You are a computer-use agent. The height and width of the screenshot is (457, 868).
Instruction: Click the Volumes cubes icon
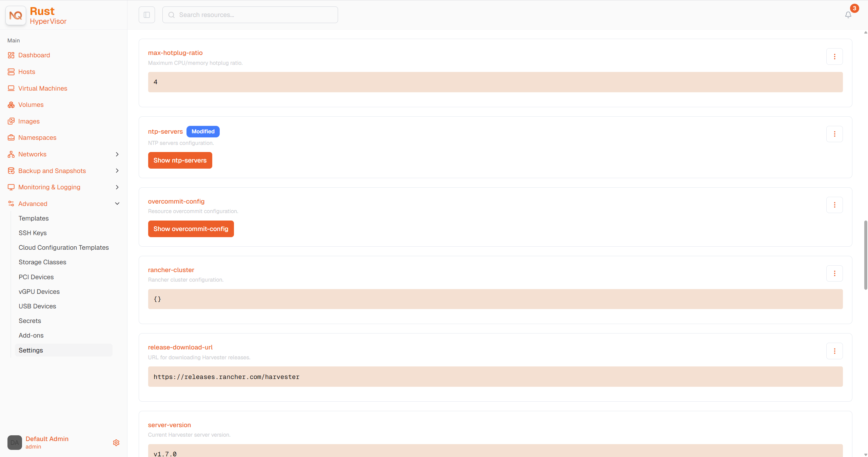(11, 105)
